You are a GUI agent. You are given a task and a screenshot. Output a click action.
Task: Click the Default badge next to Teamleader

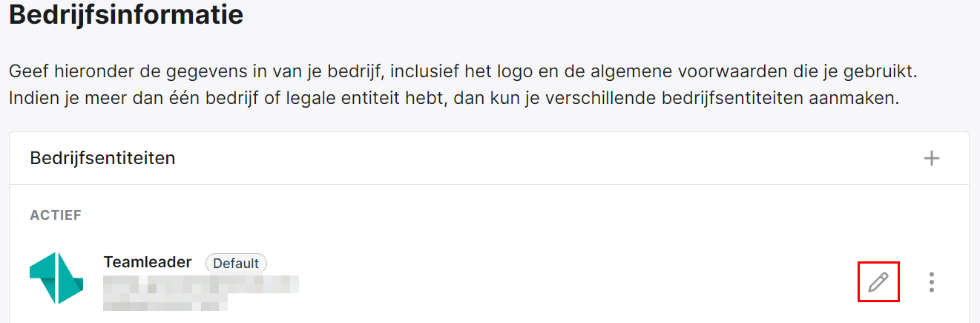point(236,263)
